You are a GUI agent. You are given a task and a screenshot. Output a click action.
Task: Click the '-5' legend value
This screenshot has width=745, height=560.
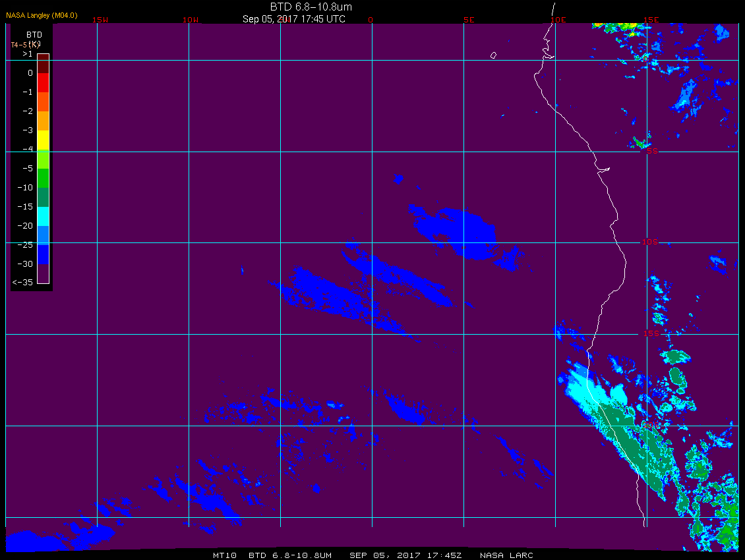pyautogui.click(x=28, y=169)
